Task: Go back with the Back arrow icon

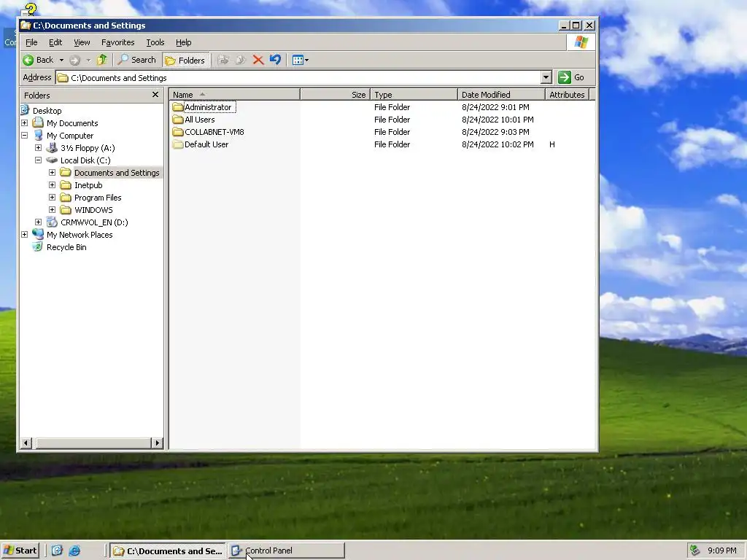Action: (x=28, y=60)
